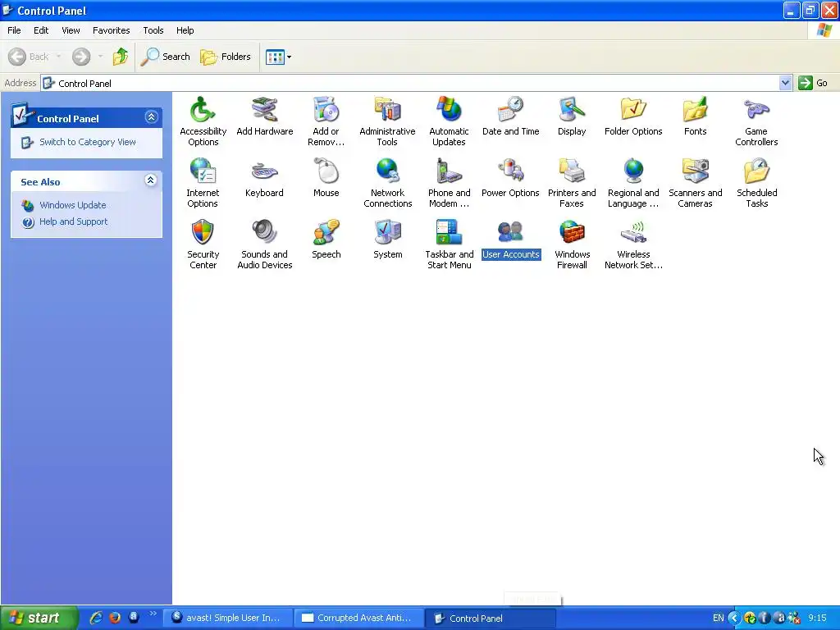Viewport: 840px width, 630px height.
Task: Click the Up folder toolbar button
Action: [x=121, y=57]
